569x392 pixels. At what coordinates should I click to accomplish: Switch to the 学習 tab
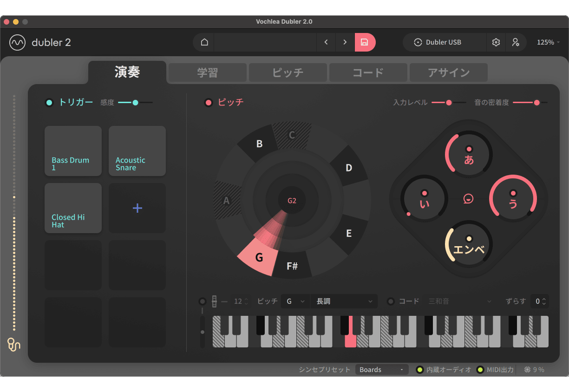(x=207, y=73)
